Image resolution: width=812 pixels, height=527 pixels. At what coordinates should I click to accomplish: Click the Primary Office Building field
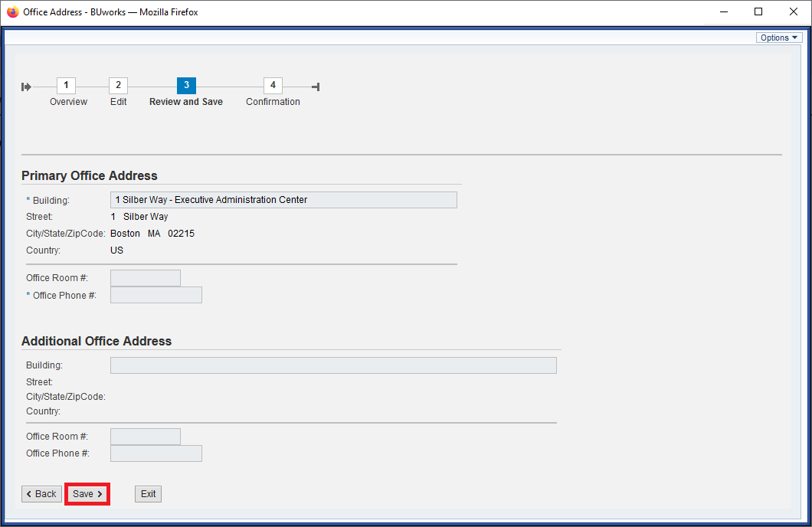[x=283, y=200]
